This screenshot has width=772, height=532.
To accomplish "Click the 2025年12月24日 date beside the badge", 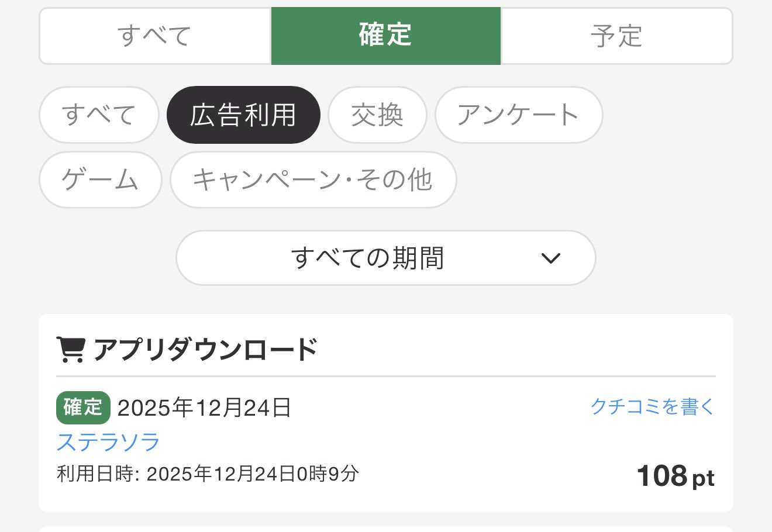I will coord(204,407).
